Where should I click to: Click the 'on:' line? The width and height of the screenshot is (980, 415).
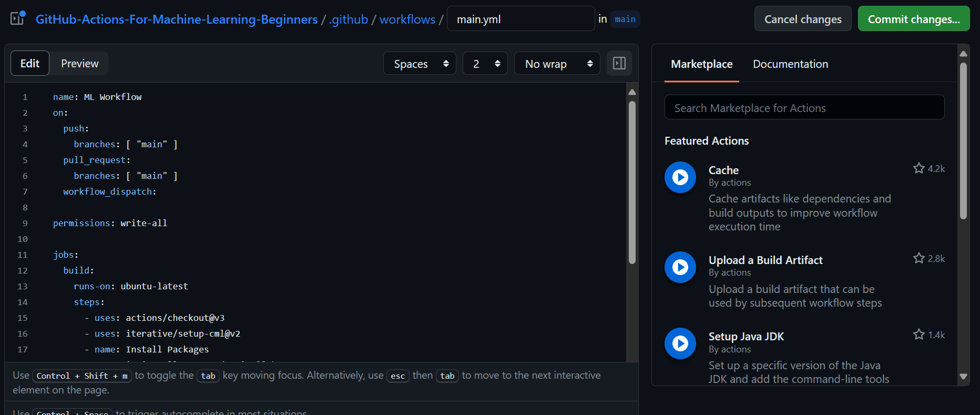pos(60,113)
